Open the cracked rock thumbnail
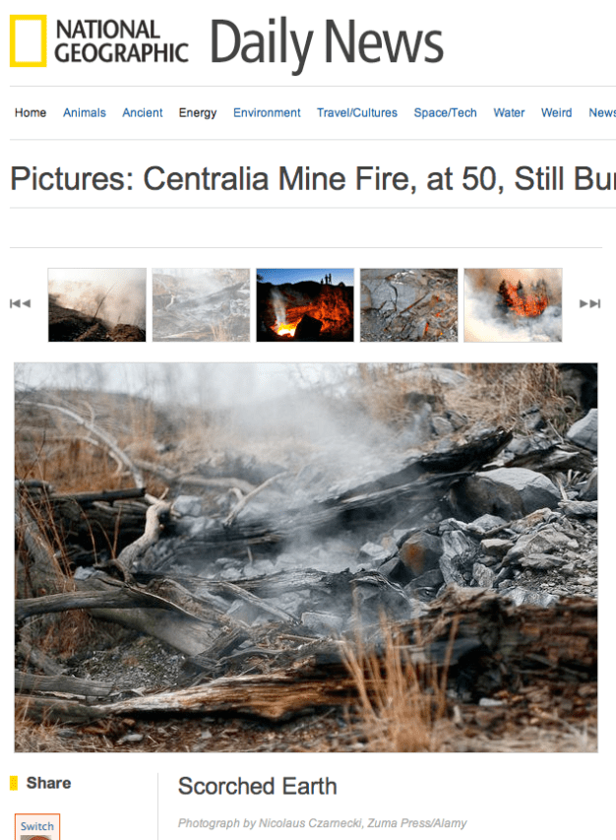Viewport: 616px width, 840px height. pos(409,305)
